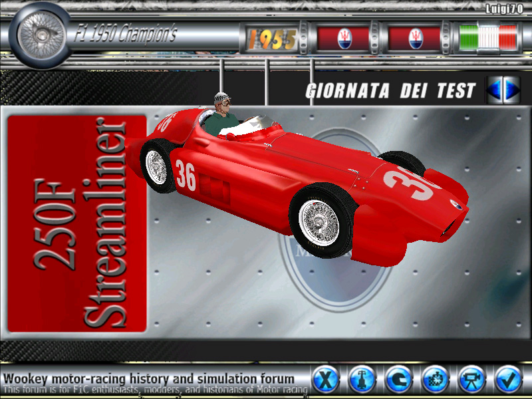Click the first Maserati trident badge
Image resolution: width=532 pixels, height=399 pixels.
point(343,39)
